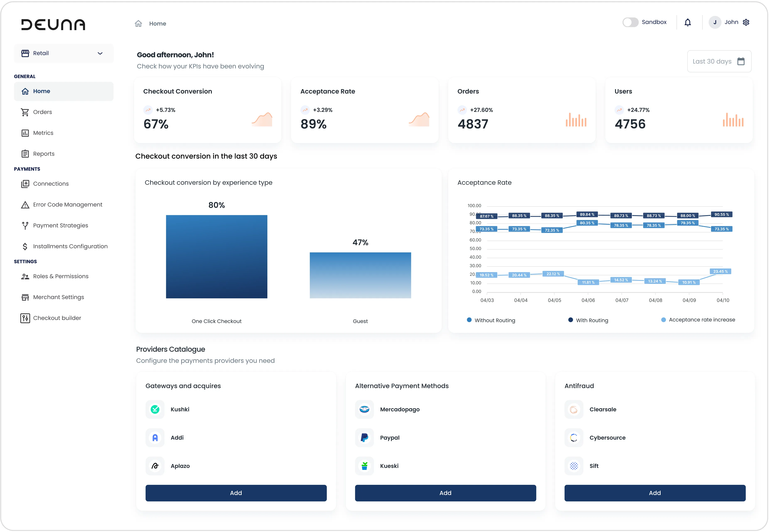Viewport: 769px width, 532px height.
Task: Open notifications bell icon
Action: coord(688,22)
